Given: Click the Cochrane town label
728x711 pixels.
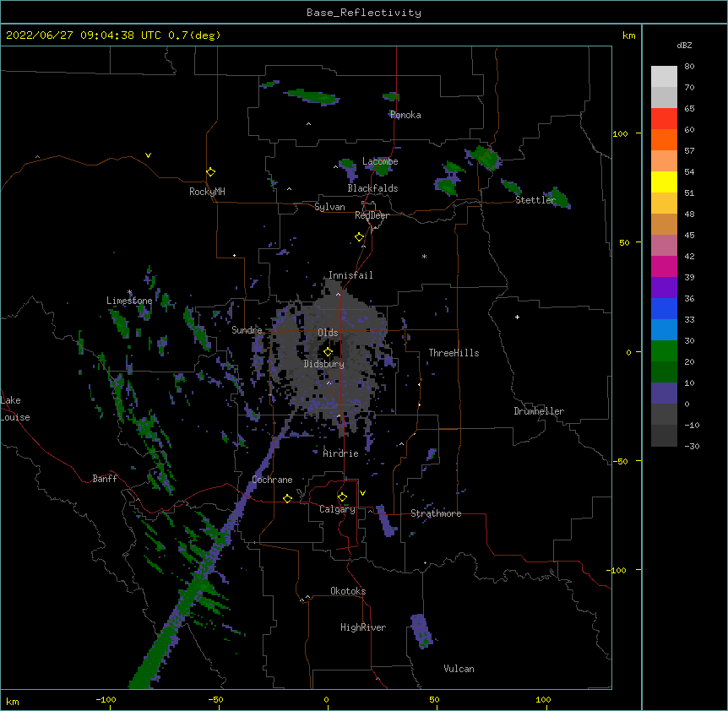Looking at the screenshot, I should (273, 480).
